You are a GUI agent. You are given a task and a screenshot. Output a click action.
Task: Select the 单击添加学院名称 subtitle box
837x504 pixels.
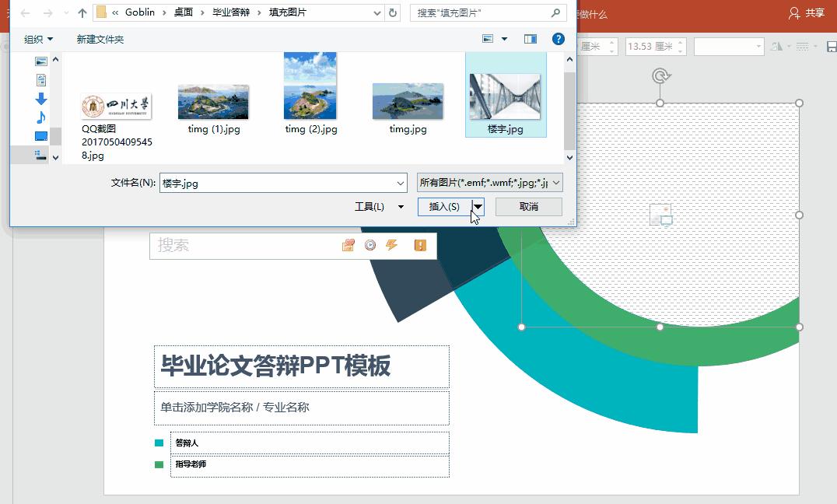tap(302, 408)
